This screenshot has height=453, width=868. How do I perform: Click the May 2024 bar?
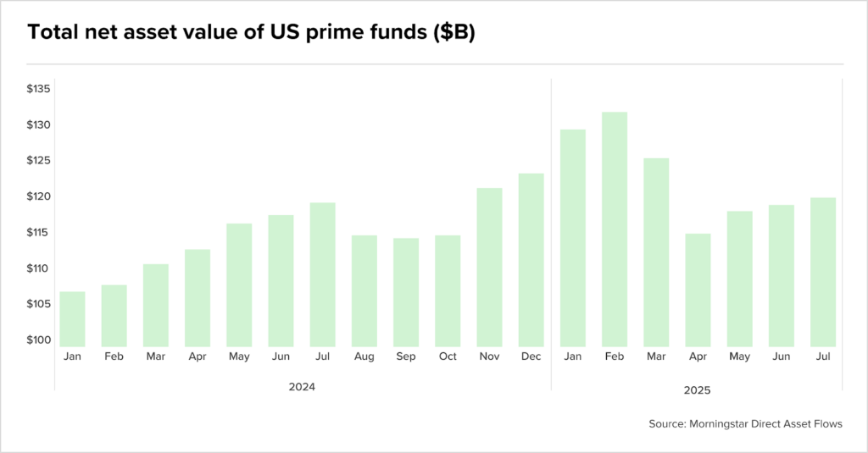coord(239,285)
